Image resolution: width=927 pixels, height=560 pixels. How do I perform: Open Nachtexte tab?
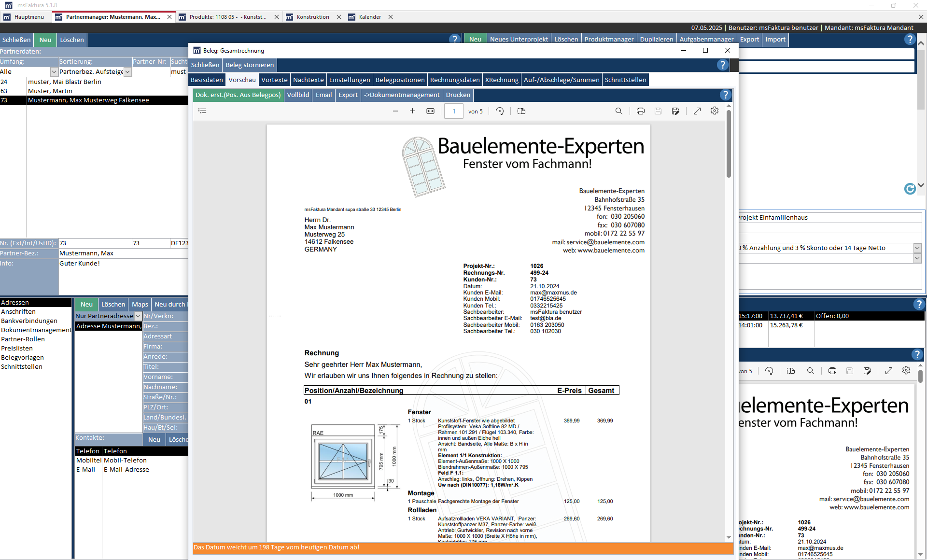(x=308, y=80)
